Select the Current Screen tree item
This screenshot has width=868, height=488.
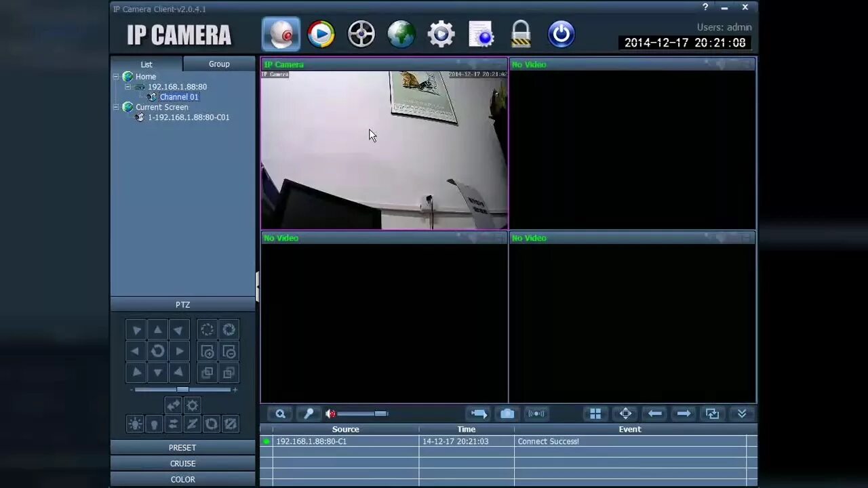pyautogui.click(x=162, y=107)
